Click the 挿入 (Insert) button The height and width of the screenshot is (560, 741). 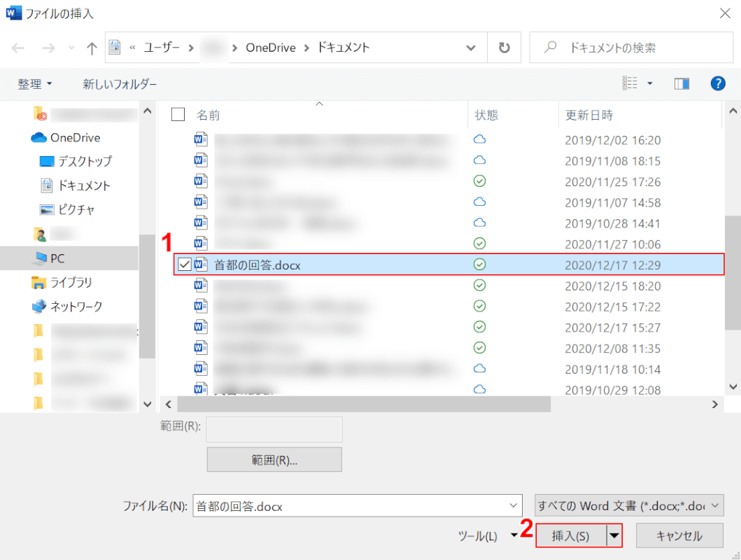(x=570, y=536)
